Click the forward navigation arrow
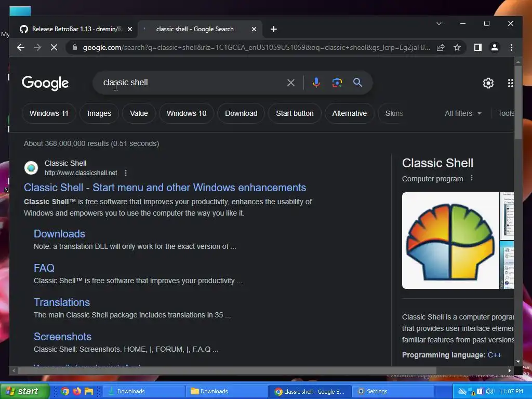 tap(37, 47)
